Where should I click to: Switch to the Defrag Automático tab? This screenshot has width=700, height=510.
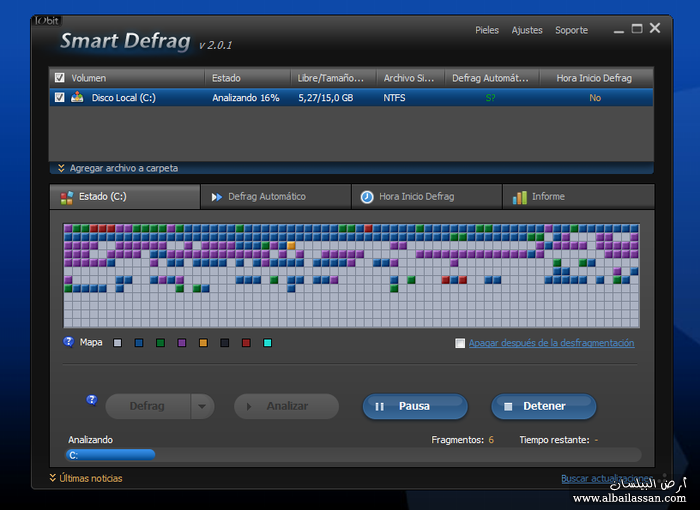[276, 196]
